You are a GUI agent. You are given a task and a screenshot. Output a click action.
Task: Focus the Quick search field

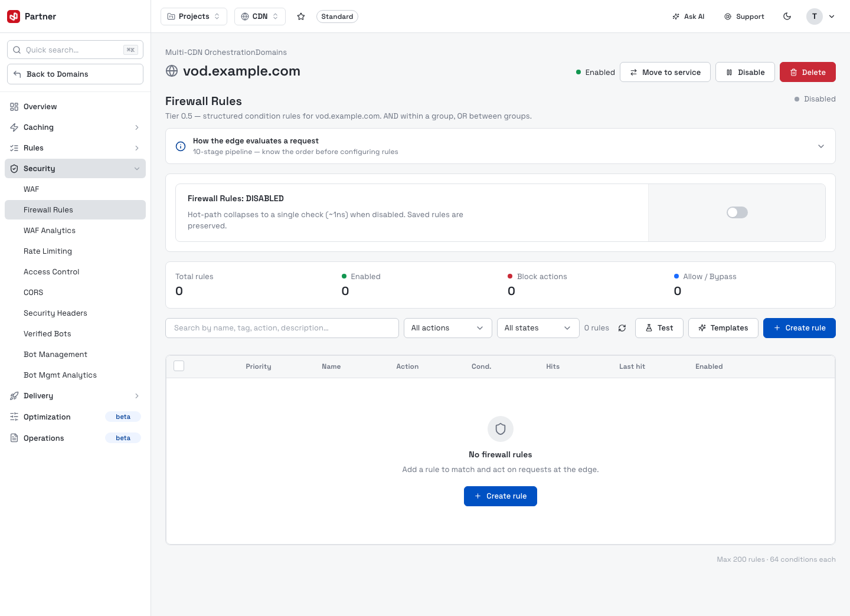[75, 50]
